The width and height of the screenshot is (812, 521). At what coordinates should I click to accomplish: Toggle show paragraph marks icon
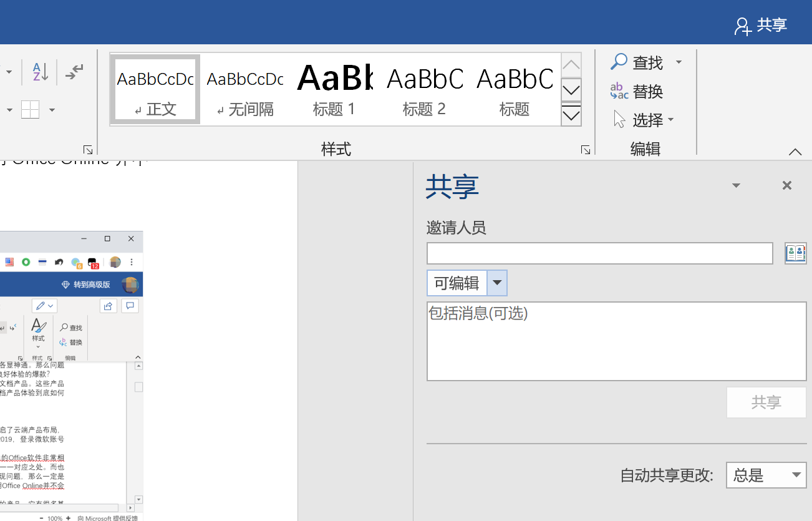pos(74,72)
